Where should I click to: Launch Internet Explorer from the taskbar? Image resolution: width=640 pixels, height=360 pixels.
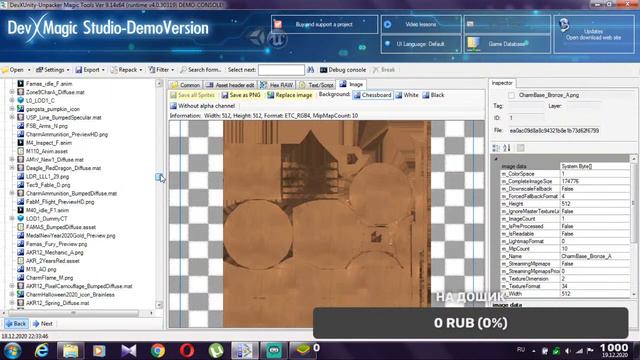pos(42,351)
